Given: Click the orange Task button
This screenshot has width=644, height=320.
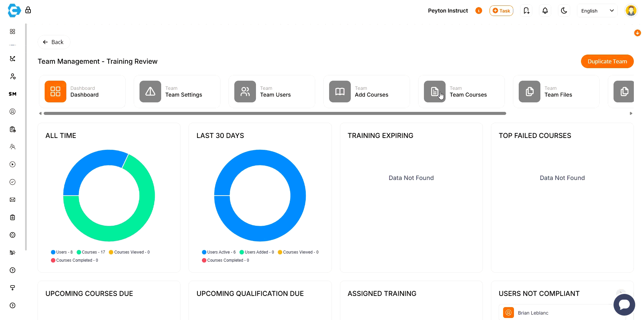Looking at the screenshot, I should tap(501, 11).
